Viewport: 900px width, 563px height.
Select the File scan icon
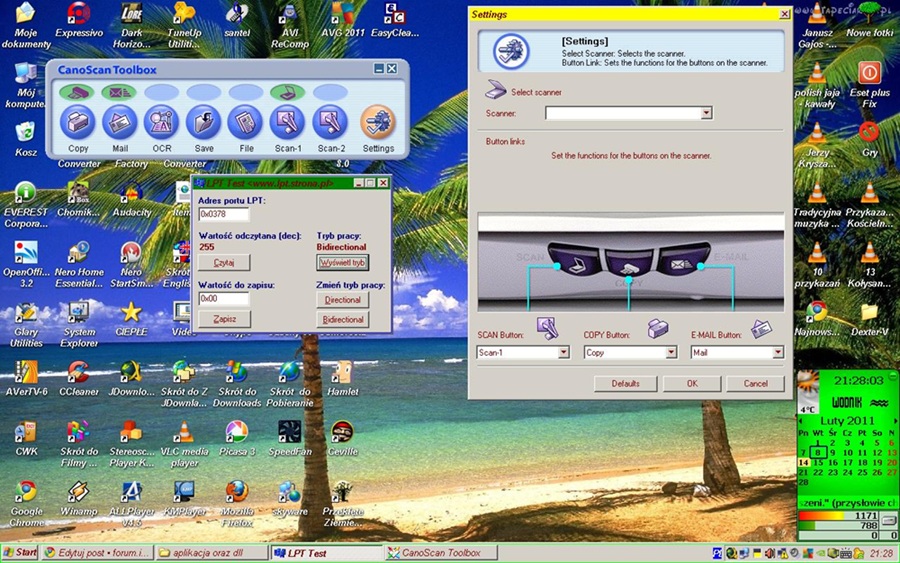(x=245, y=123)
